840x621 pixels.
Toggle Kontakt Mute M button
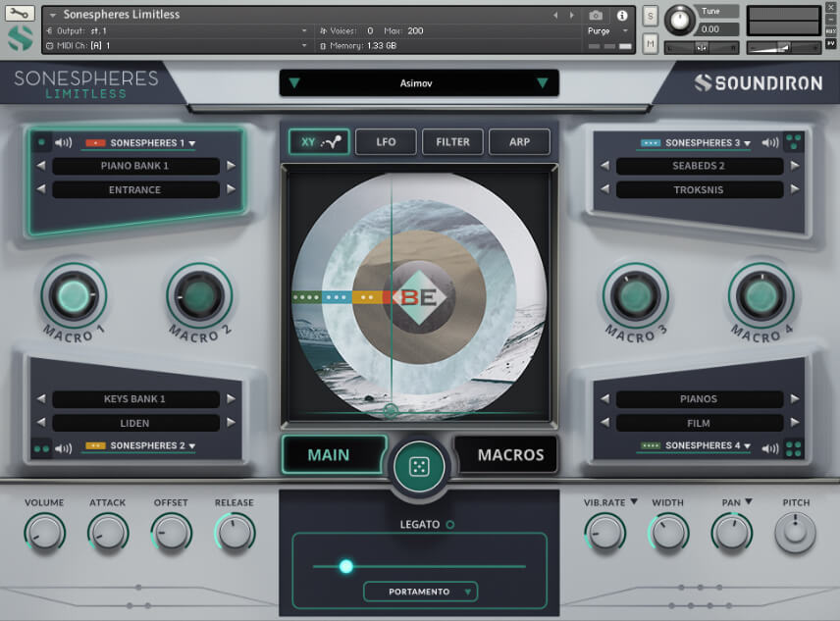651,44
